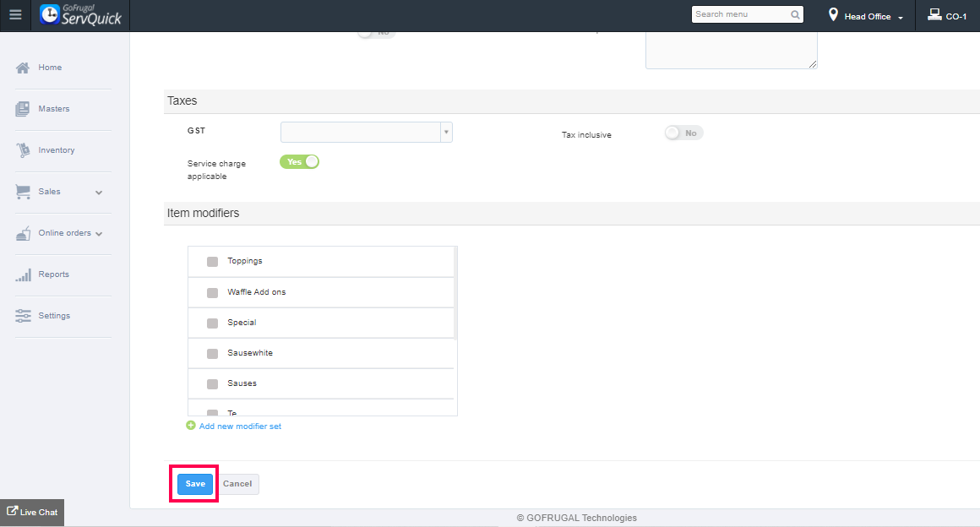This screenshot has height=527, width=980.
Task: Go to Home menu item
Action: (50, 68)
